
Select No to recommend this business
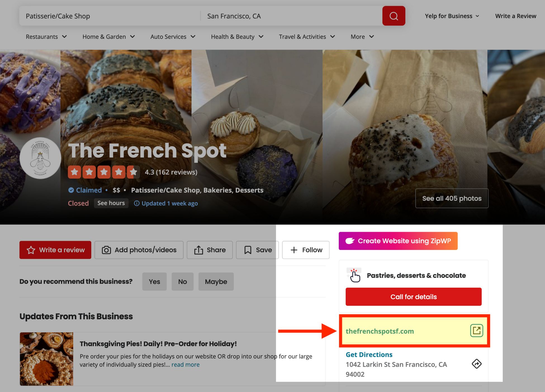[183, 281]
